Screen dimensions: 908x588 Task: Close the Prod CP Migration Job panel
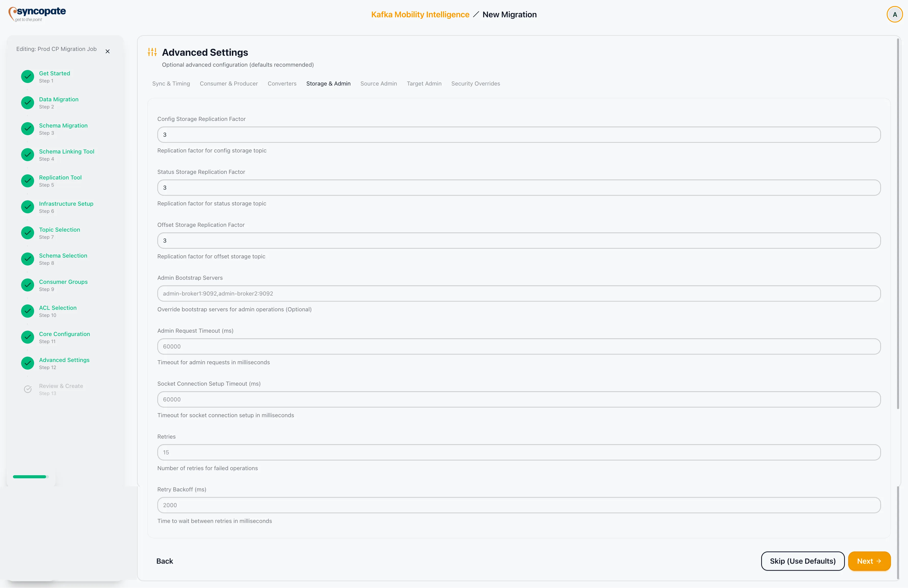coord(107,51)
